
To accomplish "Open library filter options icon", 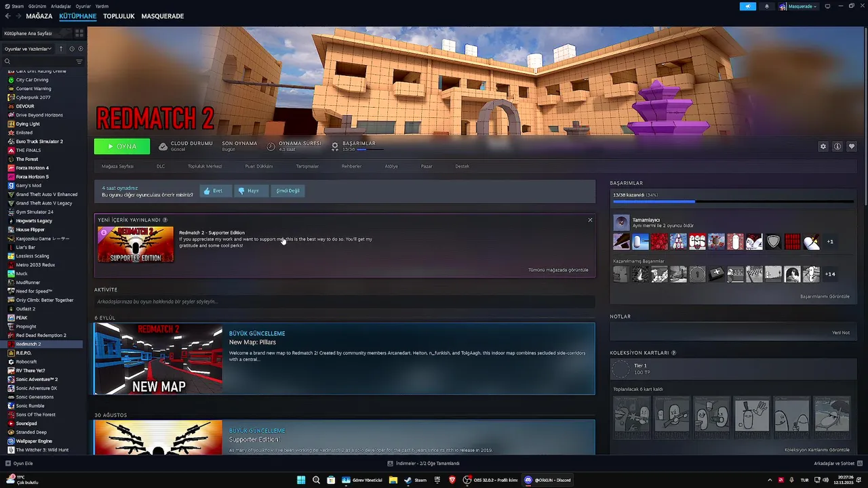I will [79, 62].
